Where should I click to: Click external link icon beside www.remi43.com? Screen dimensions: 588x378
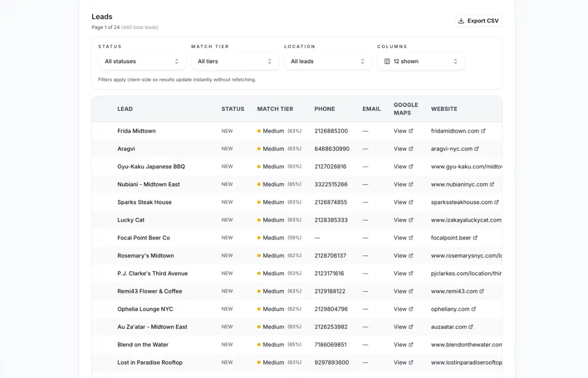(x=482, y=291)
